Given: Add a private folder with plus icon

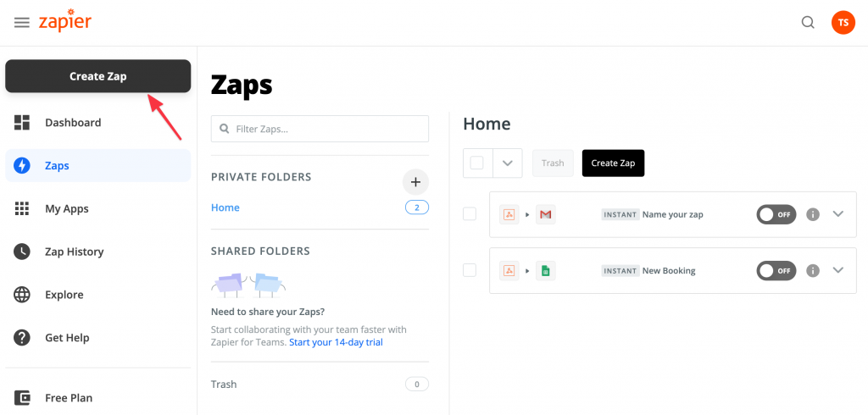Looking at the screenshot, I should [x=415, y=182].
